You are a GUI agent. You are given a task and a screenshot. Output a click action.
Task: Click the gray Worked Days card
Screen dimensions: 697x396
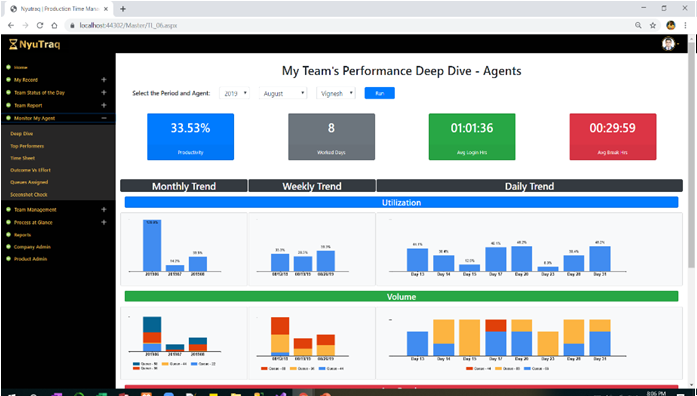pyautogui.click(x=332, y=137)
